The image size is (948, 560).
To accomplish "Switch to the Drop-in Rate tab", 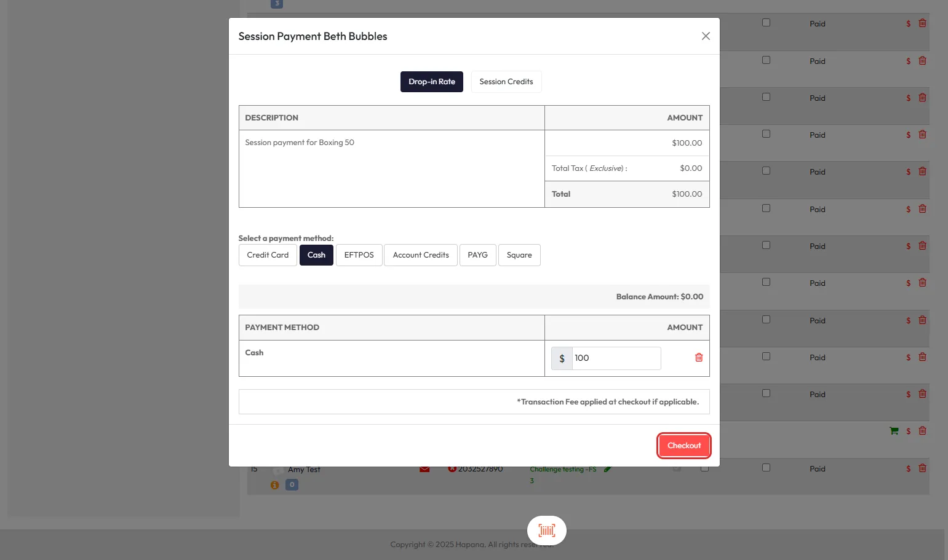I will click(x=431, y=82).
